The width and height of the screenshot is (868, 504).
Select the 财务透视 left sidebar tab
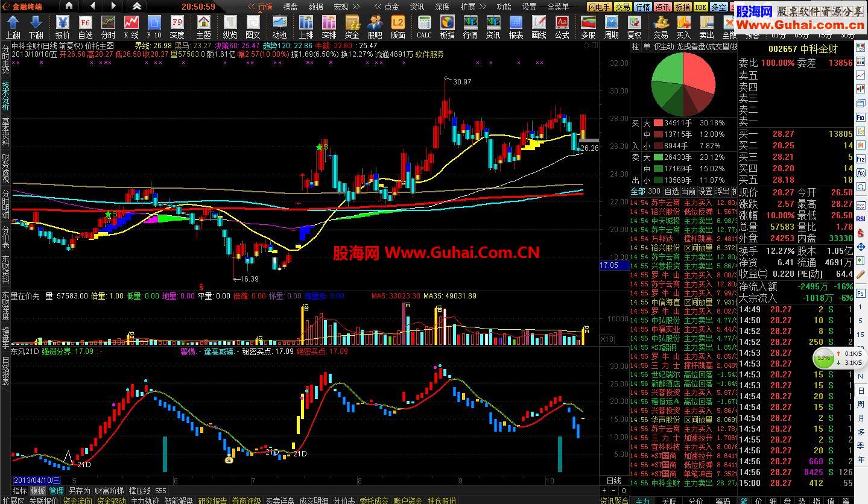[5, 168]
